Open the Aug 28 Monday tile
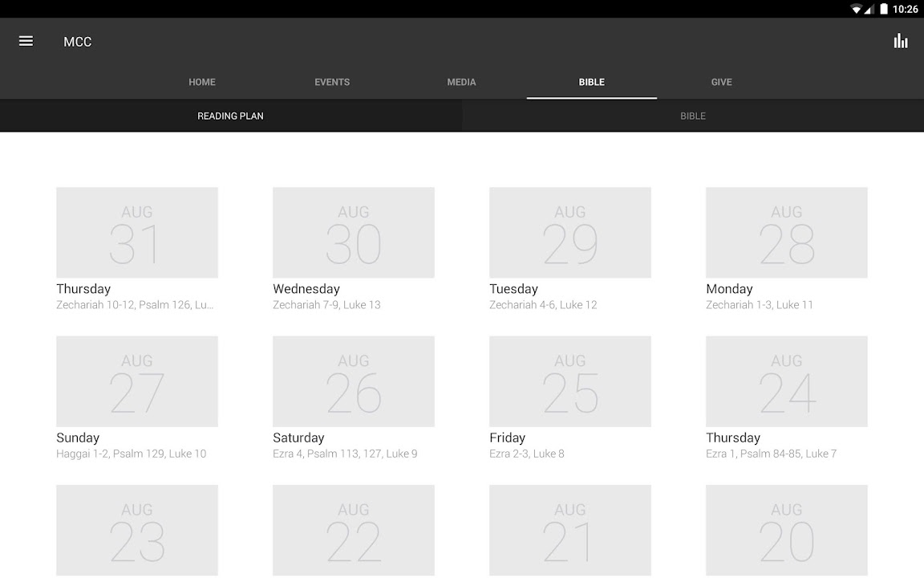This screenshot has width=924, height=578. (x=787, y=233)
